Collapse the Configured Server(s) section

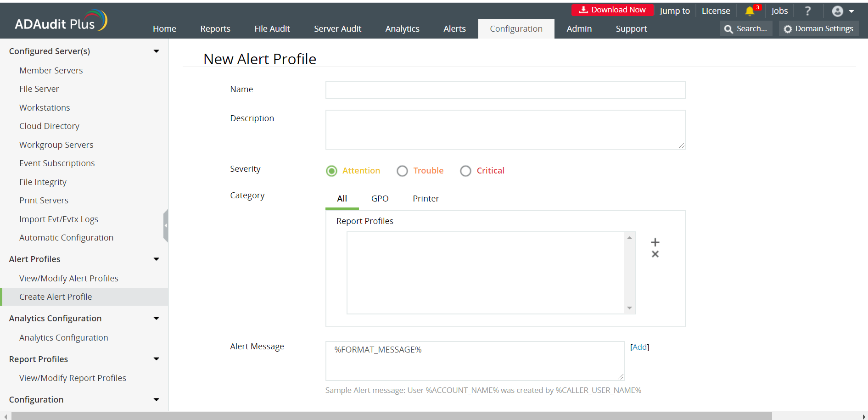click(x=156, y=51)
